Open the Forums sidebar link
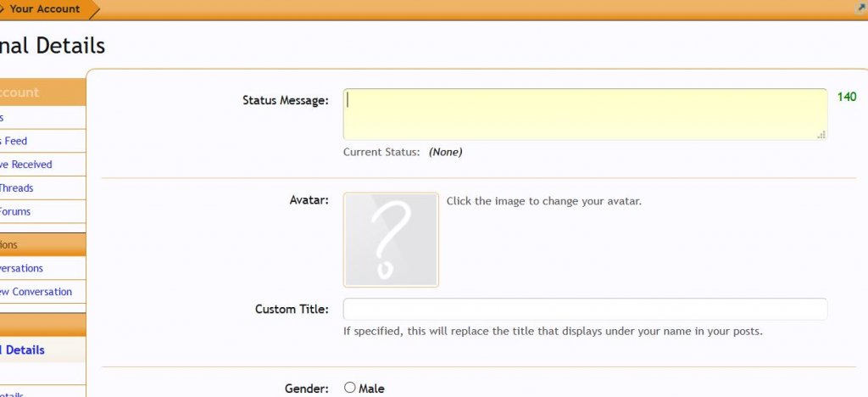 tap(15, 212)
